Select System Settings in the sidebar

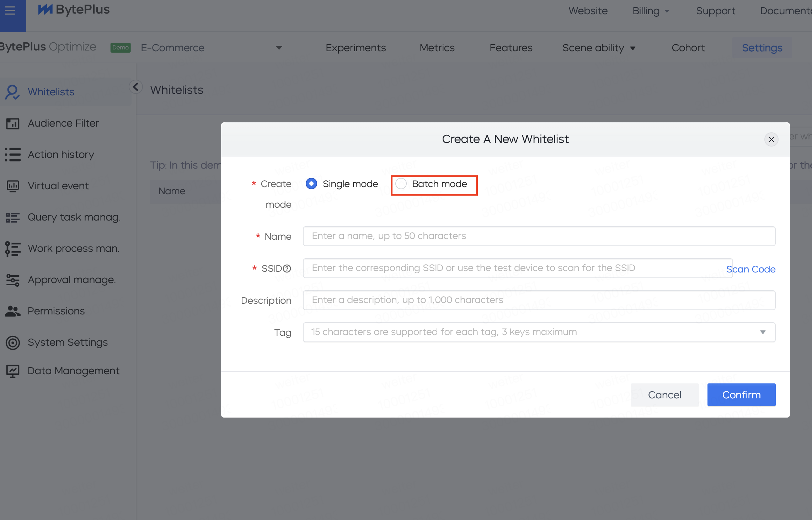68,343
